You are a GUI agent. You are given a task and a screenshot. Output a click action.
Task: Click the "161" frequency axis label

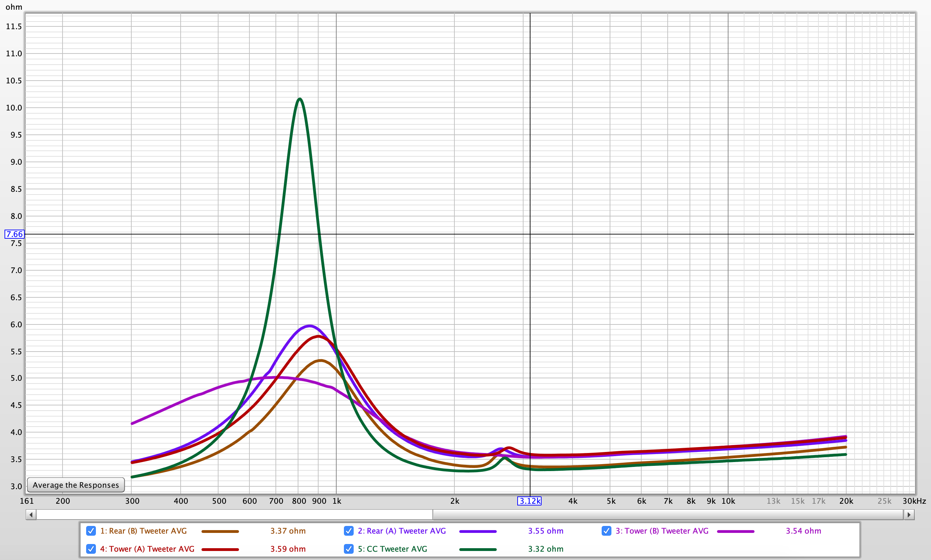pyautogui.click(x=27, y=501)
